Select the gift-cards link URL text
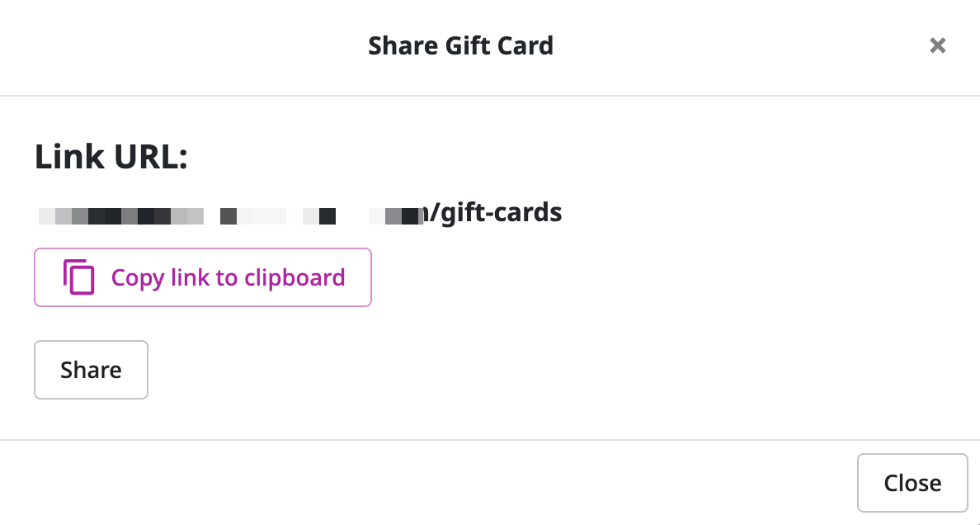The height and width of the screenshot is (525, 980). (299, 213)
